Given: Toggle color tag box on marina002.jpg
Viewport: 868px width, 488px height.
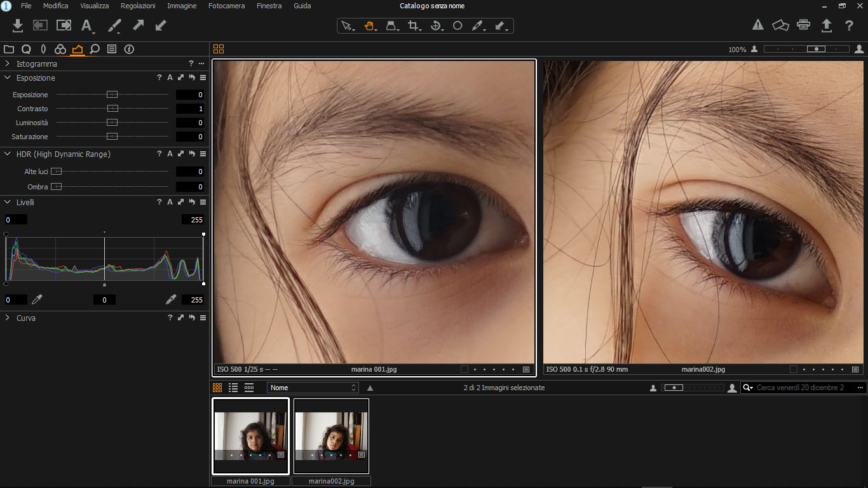Looking at the screenshot, I should coord(794,369).
